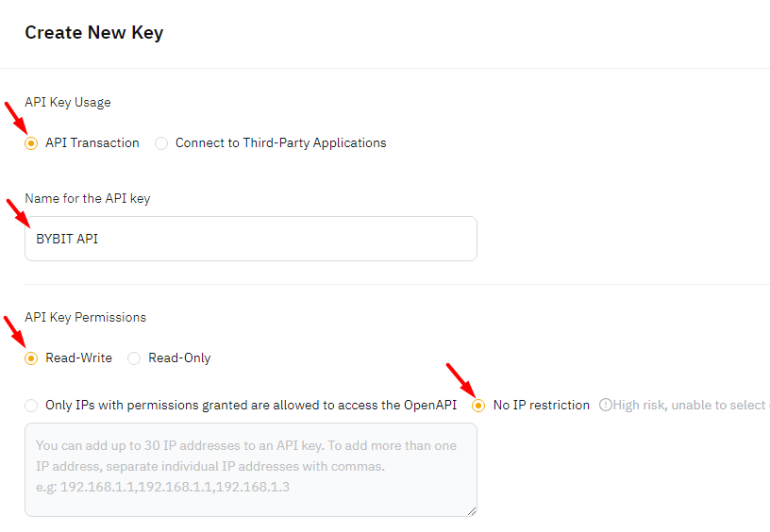The width and height of the screenshot is (770, 532).
Task: Focus the BYBIT API name input field
Action: pos(251,239)
